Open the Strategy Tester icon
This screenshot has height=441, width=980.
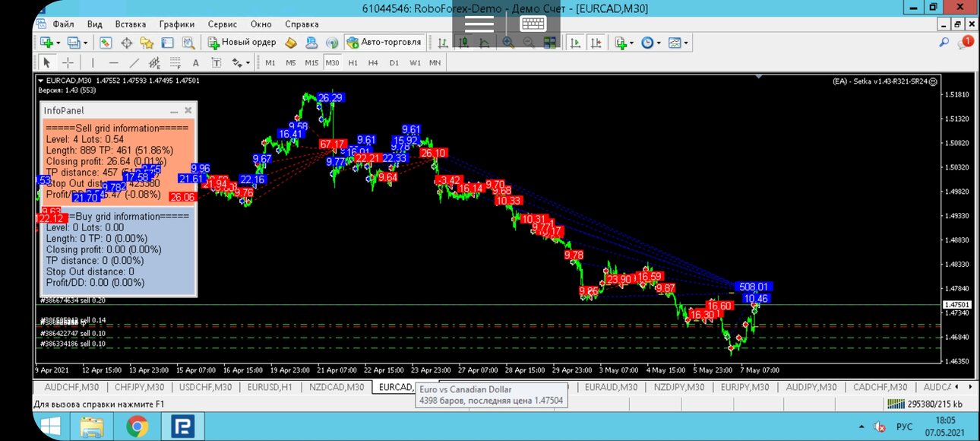point(188,43)
